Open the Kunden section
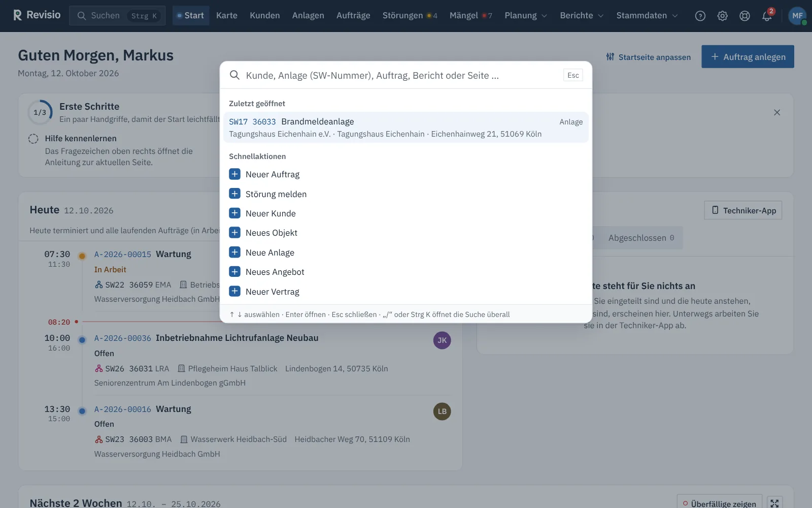 (x=265, y=16)
